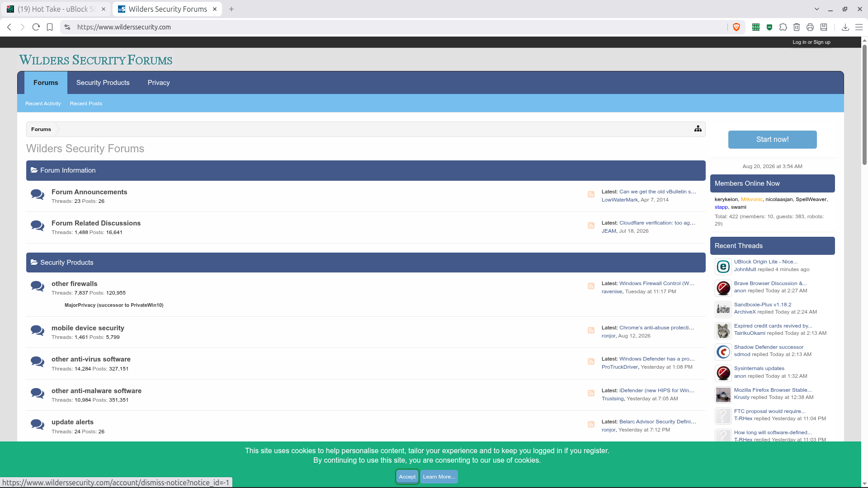Click the RSS icon for Forum Related Discussions
The image size is (868, 488).
coord(591,225)
